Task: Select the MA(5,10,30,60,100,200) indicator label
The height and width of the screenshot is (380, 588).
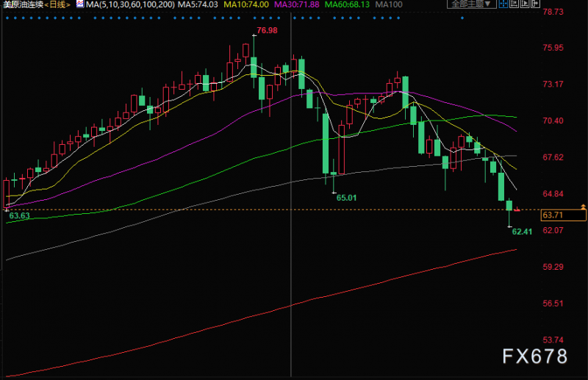Action: 130,4
